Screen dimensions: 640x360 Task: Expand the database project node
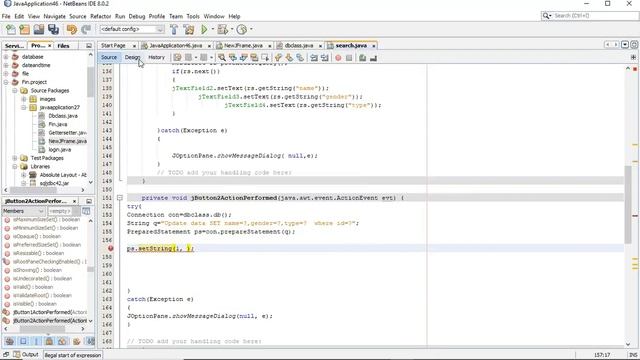(x=6, y=57)
